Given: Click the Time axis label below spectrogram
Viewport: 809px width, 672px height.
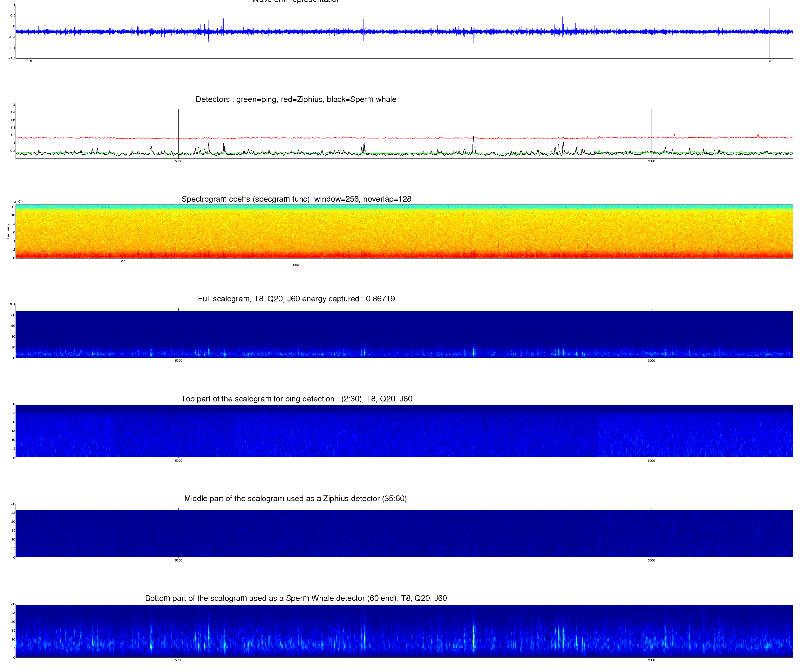Looking at the screenshot, I should pyautogui.click(x=296, y=265).
